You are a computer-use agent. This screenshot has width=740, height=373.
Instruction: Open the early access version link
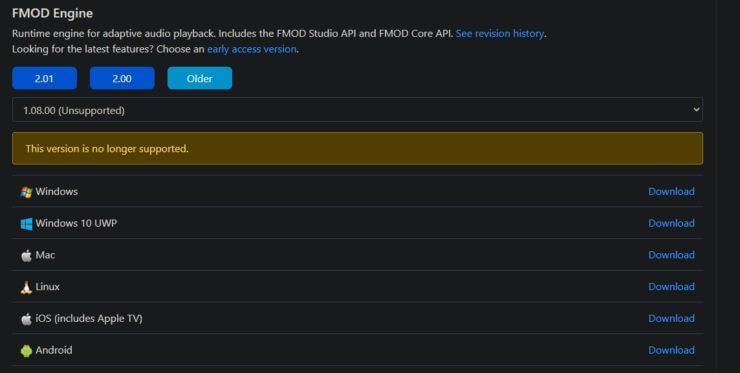coord(252,49)
